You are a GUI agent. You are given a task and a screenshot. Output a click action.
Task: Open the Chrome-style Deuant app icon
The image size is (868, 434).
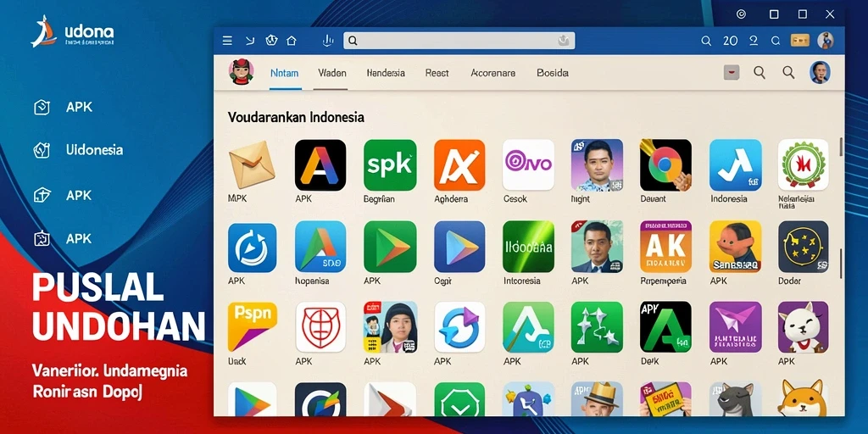click(666, 165)
